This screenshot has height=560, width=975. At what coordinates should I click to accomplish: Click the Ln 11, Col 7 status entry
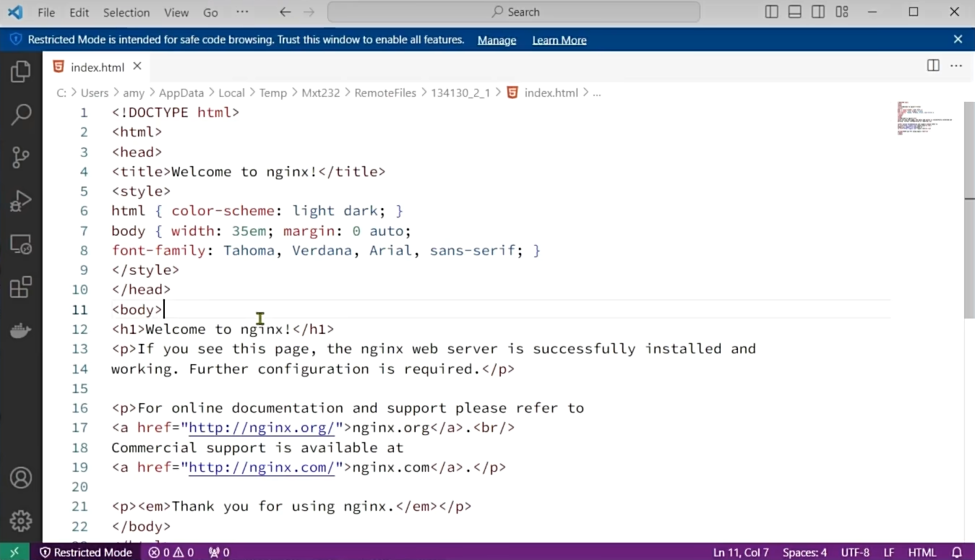[741, 552]
